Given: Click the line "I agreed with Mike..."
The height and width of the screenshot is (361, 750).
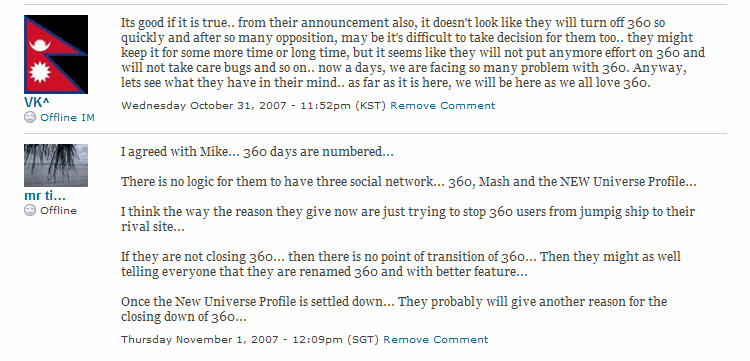Looking at the screenshot, I should [257, 152].
